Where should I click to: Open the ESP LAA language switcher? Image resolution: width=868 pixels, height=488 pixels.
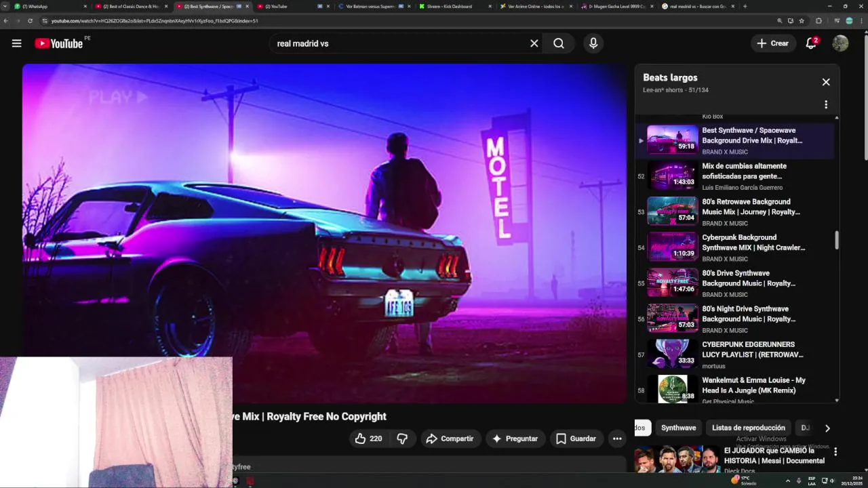pos(812,481)
